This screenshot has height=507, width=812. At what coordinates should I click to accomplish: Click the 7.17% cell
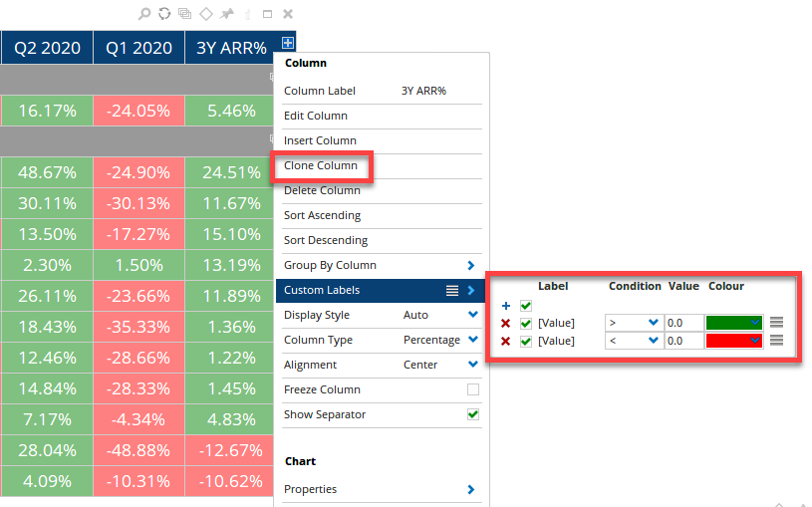[47, 419]
